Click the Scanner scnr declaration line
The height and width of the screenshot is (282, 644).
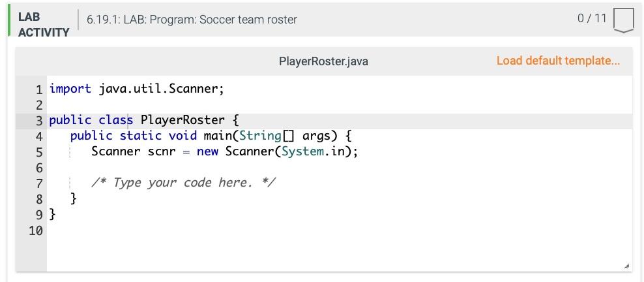[225, 151]
